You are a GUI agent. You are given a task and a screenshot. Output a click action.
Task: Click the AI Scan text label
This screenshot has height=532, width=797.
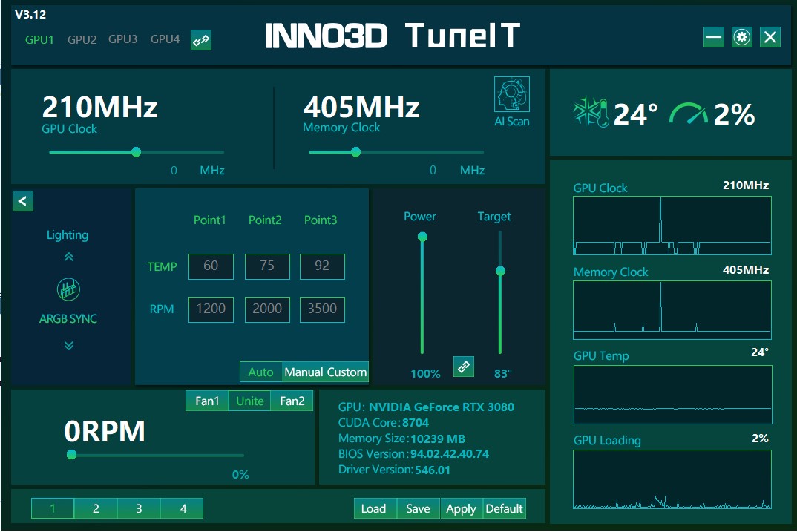pos(512,122)
